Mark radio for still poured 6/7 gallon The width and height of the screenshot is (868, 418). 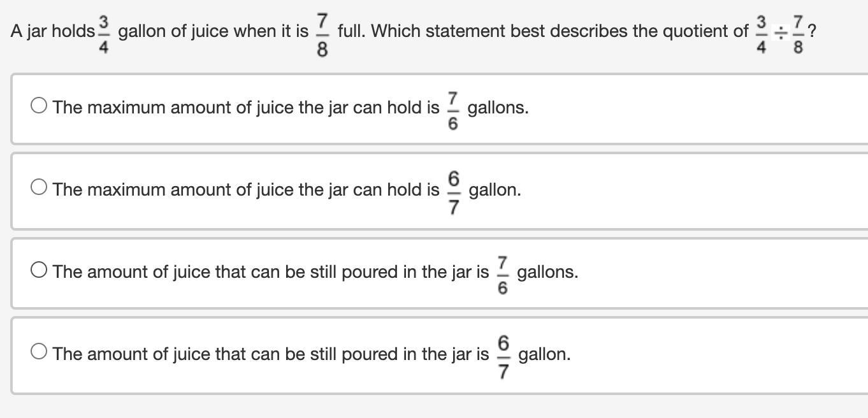tap(39, 351)
